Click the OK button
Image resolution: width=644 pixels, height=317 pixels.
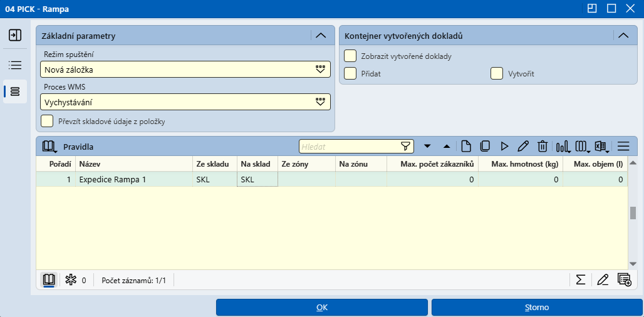point(322,308)
